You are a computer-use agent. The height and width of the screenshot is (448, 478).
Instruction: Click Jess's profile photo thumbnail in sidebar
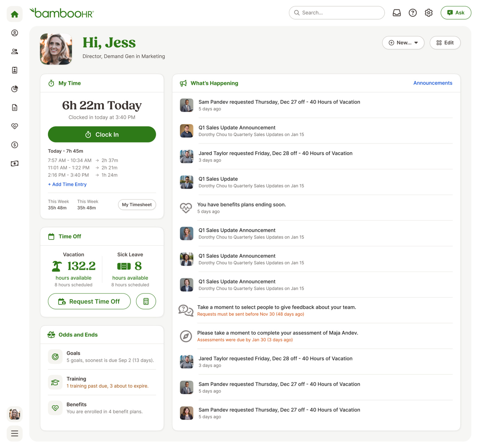coord(15,414)
